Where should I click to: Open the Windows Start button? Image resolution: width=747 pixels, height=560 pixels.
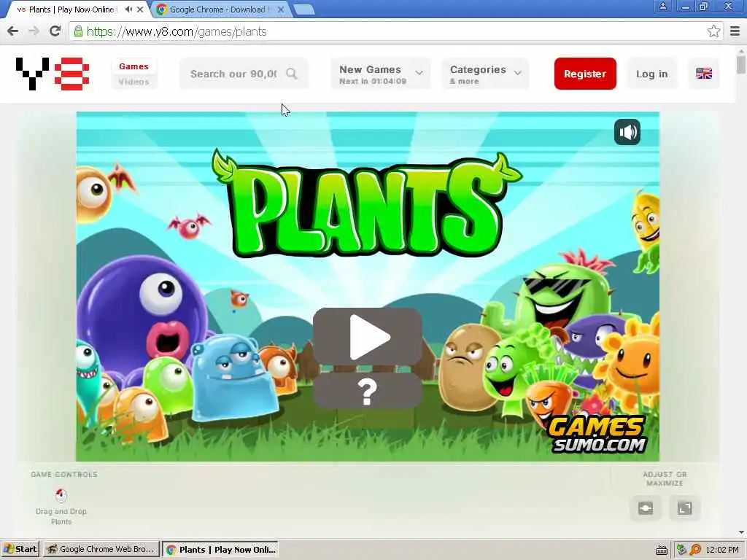click(20, 549)
